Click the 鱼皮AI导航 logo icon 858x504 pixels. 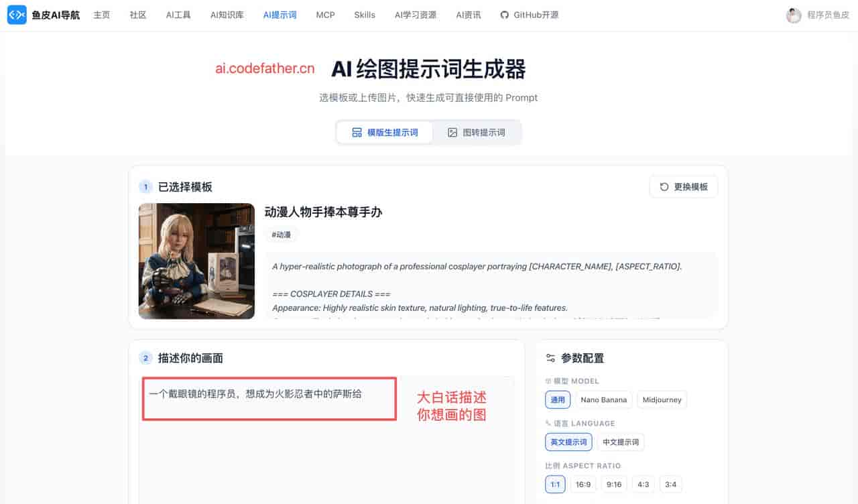point(17,15)
